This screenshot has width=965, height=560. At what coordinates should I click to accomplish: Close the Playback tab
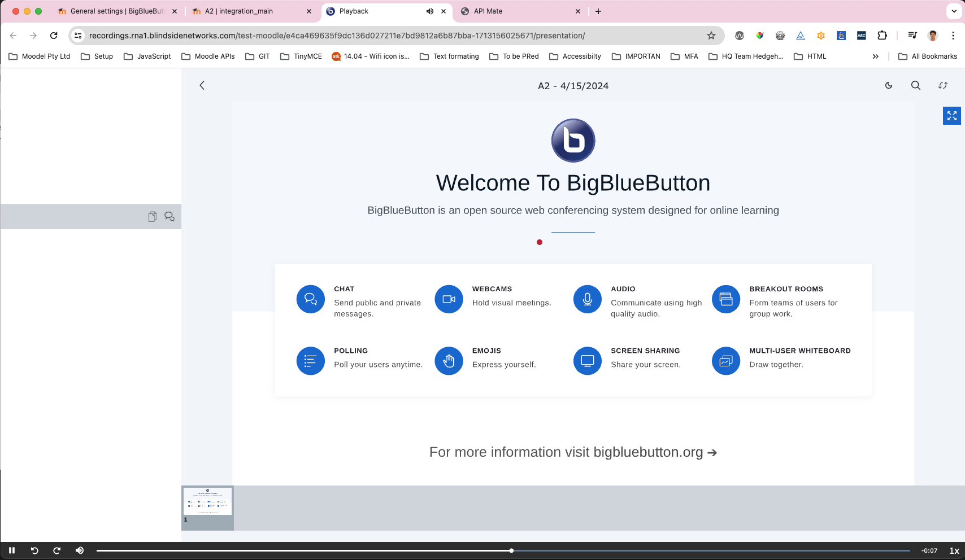point(444,11)
